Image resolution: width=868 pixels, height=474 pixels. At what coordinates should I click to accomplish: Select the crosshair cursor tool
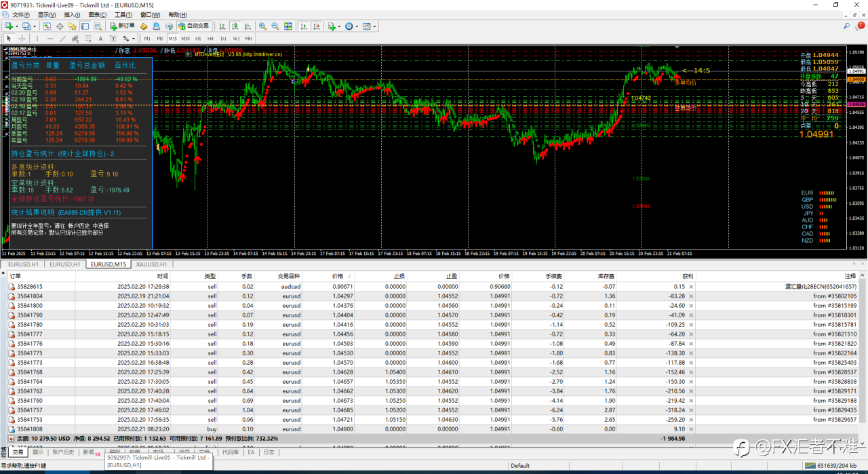(x=22, y=39)
